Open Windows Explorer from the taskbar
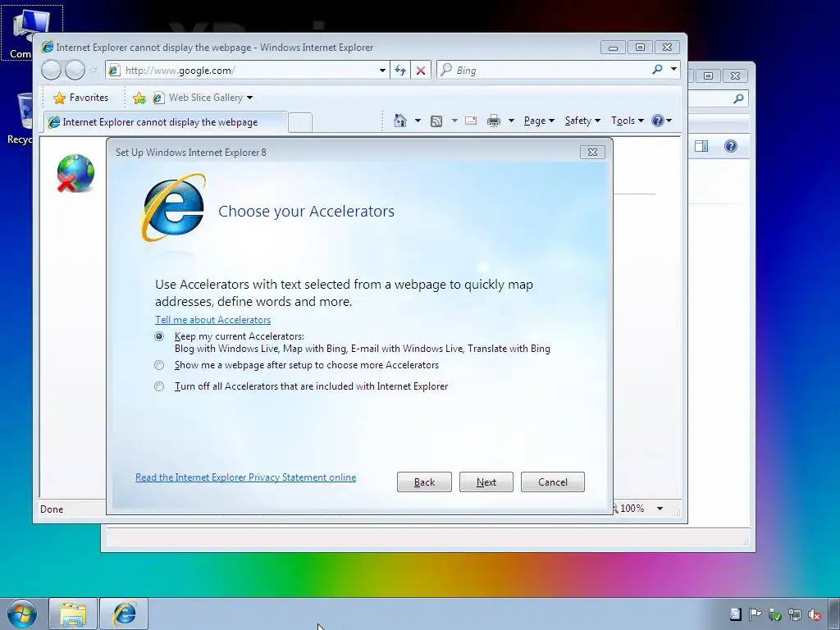Screen dimensions: 840x630 [73, 614]
